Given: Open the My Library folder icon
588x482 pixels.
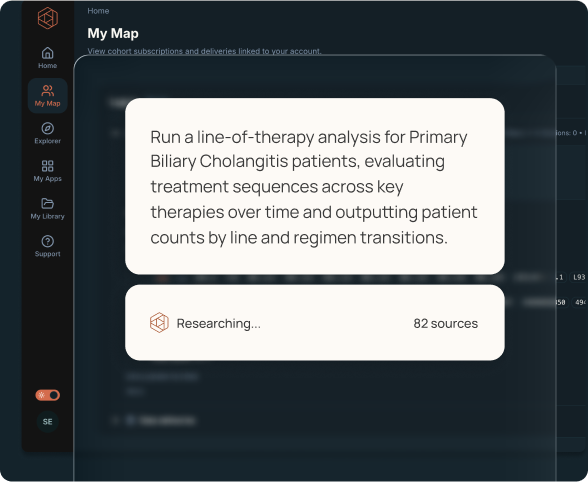Looking at the screenshot, I should click(48, 203).
